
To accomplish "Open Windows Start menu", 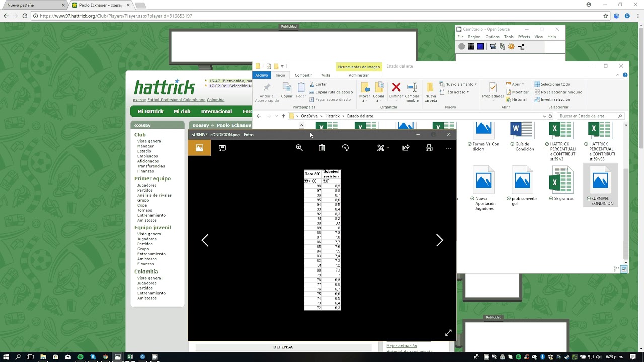I will pyautogui.click(x=6, y=357).
